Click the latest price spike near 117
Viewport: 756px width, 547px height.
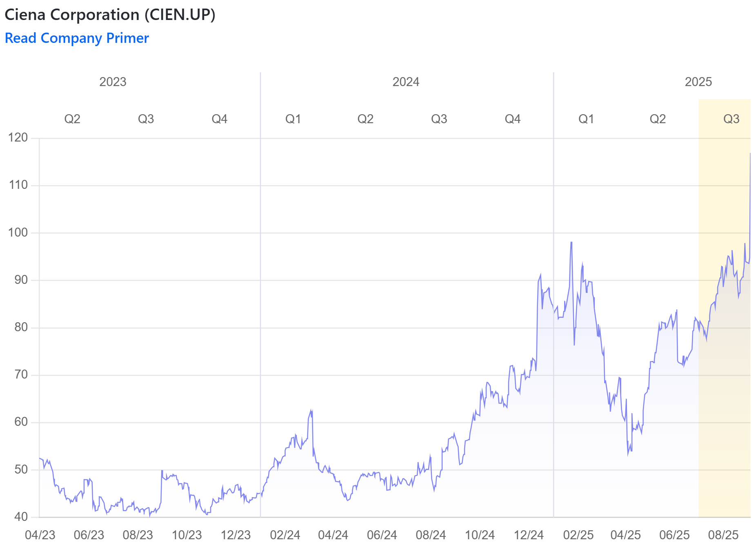point(750,153)
